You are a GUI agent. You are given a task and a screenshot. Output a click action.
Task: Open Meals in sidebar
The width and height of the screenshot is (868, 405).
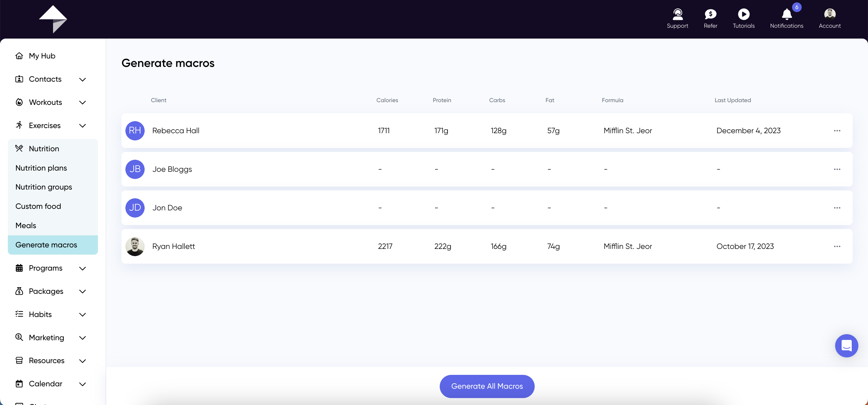(x=26, y=225)
